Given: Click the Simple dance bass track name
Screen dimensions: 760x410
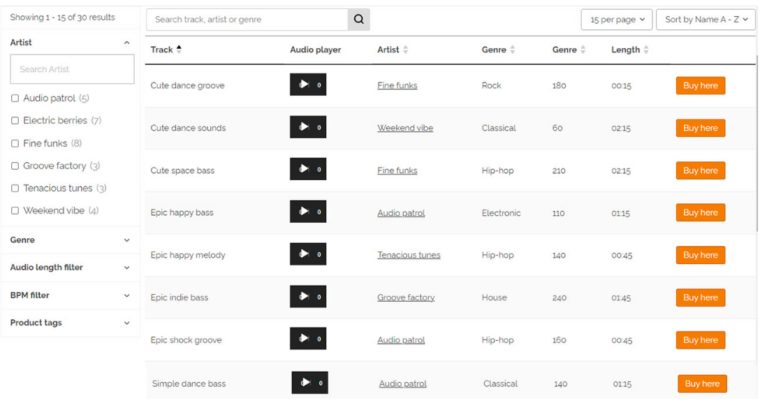Looking at the screenshot, I should [189, 384].
